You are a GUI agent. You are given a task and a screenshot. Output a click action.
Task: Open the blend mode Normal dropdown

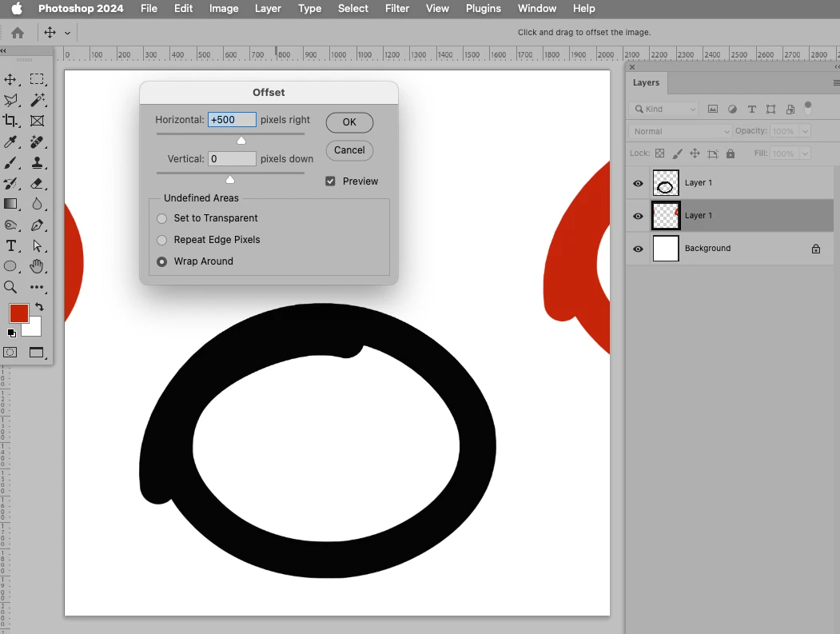pyautogui.click(x=680, y=131)
